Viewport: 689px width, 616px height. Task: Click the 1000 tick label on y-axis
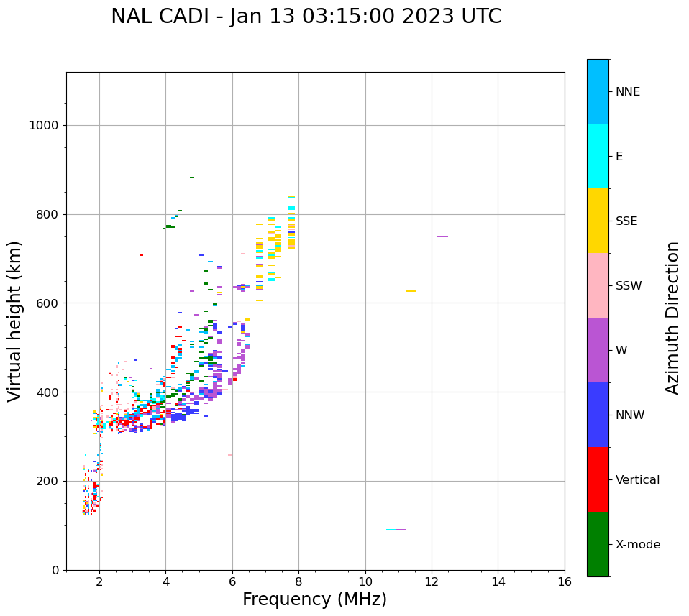43,125
